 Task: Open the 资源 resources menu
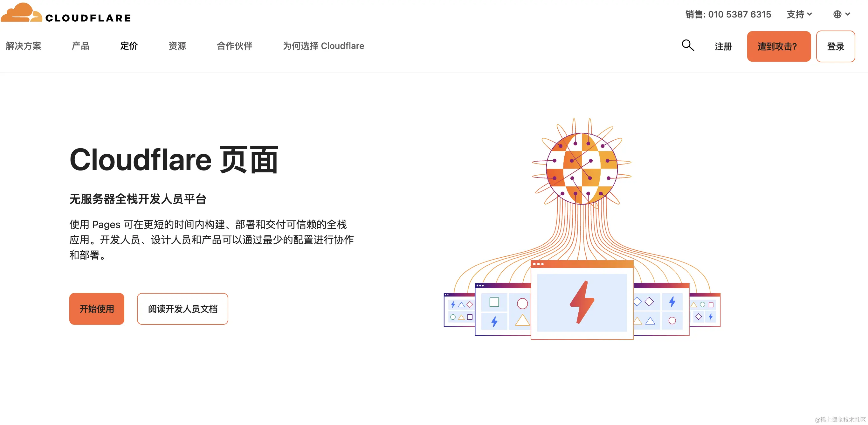coord(177,46)
